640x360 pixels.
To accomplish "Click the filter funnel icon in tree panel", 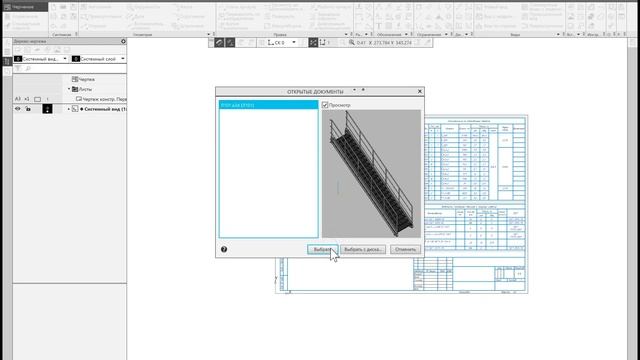I will point(18,69).
